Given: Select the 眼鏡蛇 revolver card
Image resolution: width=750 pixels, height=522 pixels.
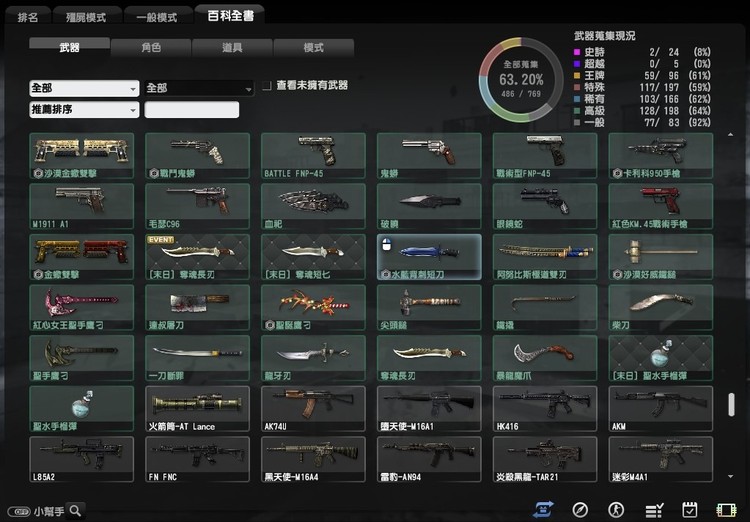Looking at the screenshot, I should (x=545, y=206).
